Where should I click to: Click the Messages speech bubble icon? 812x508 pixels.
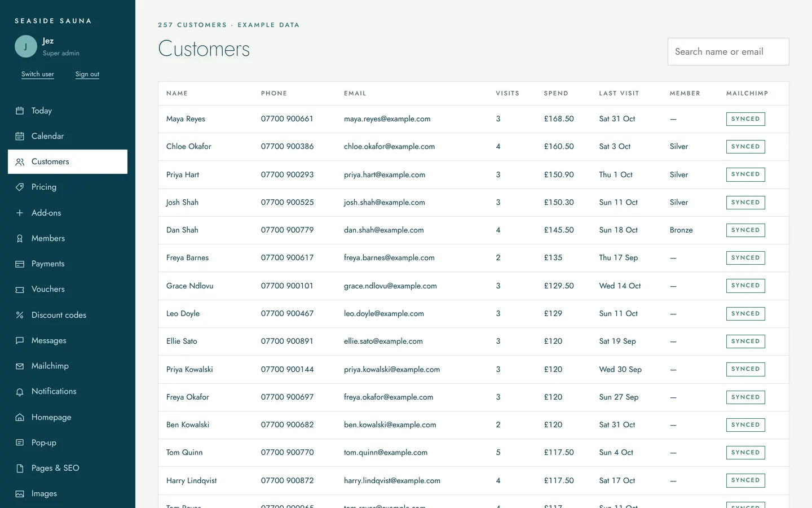(20, 340)
